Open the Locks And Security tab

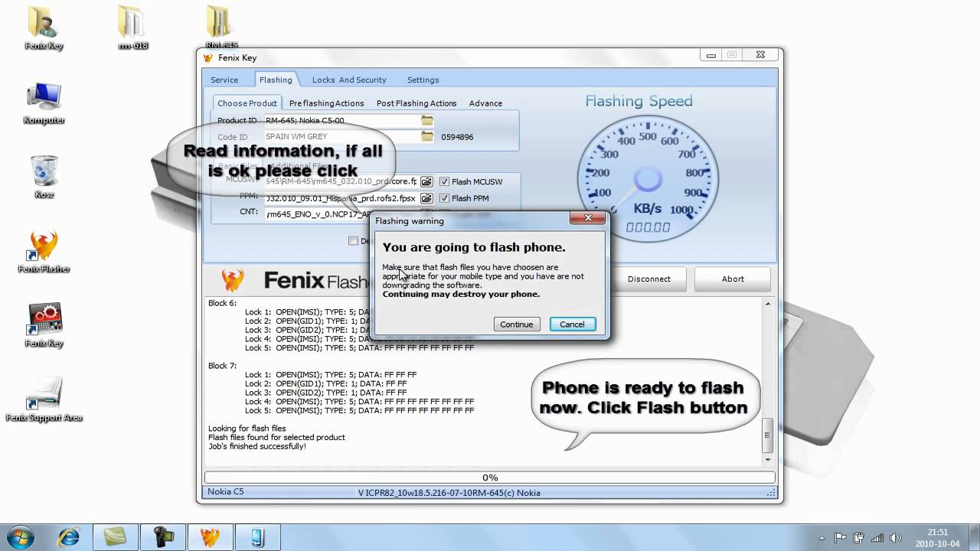pos(349,80)
